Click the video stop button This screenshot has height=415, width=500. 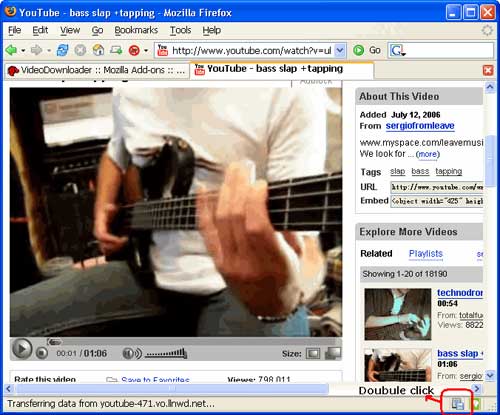tap(42, 353)
